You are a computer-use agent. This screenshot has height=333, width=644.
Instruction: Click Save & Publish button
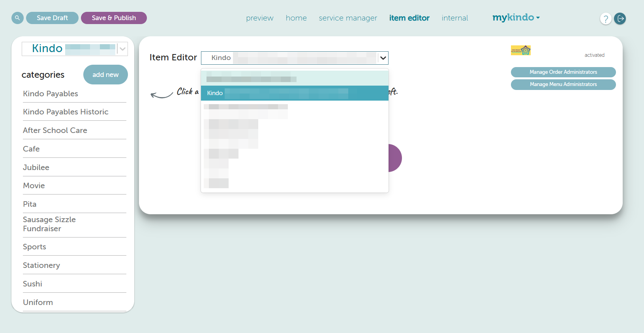[114, 18]
